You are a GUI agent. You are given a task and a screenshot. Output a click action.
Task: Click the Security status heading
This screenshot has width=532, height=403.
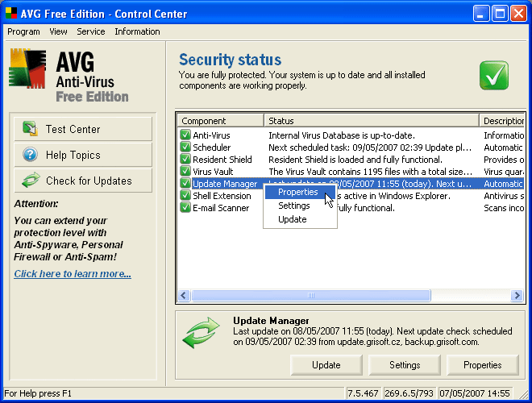coord(230,60)
